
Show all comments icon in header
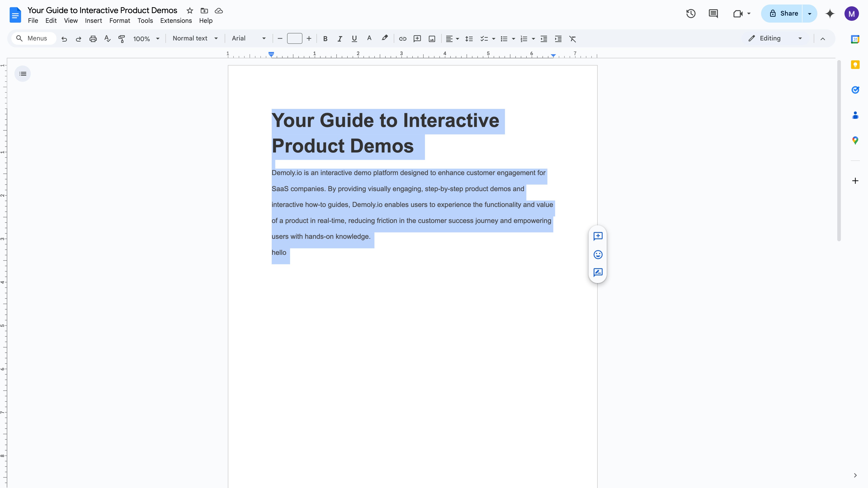pos(713,14)
